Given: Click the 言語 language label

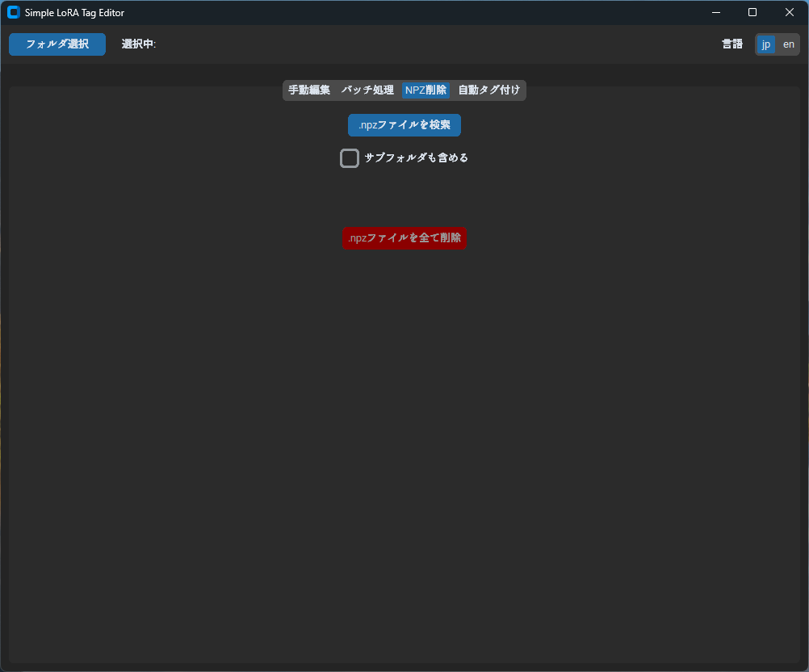Looking at the screenshot, I should 731,44.
